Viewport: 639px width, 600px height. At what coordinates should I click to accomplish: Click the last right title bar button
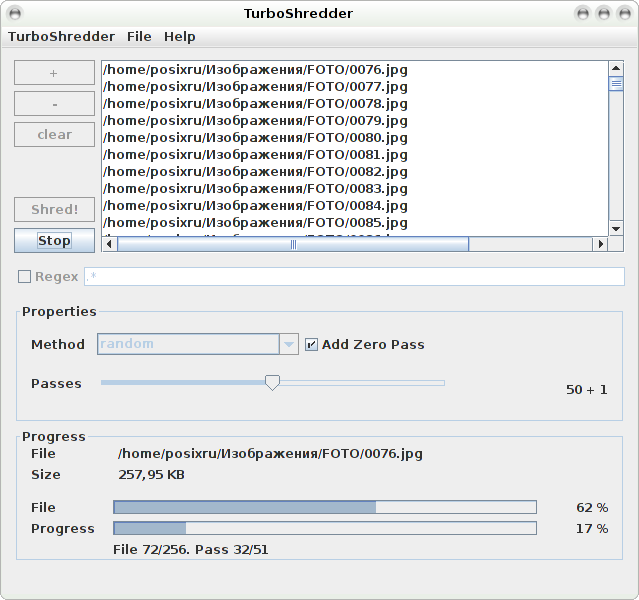coord(625,13)
